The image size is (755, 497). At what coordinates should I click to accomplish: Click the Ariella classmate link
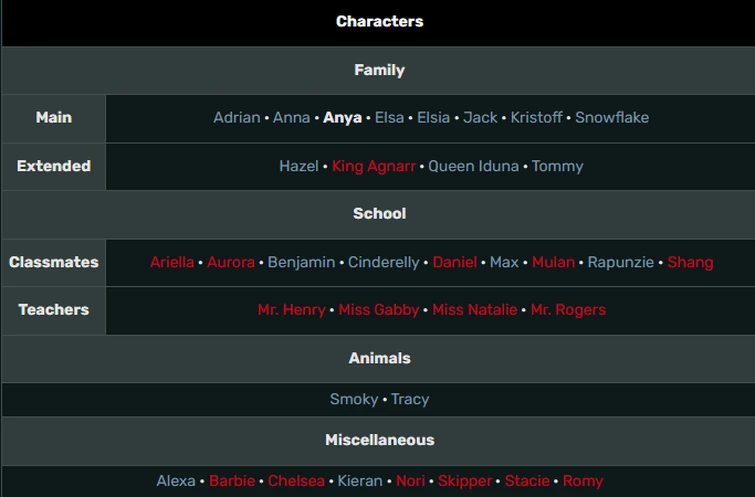click(172, 262)
